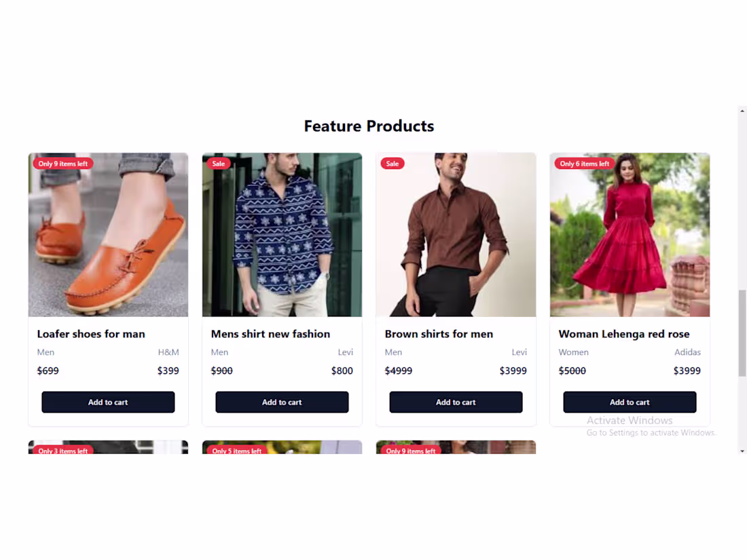Click the Go to Settings activation link

[x=651, y=432]
